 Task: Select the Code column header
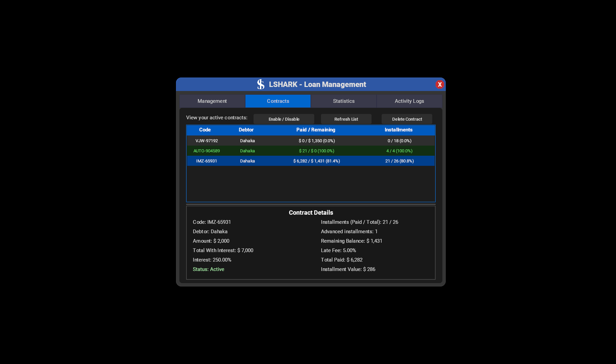click(x=205, y=130)
